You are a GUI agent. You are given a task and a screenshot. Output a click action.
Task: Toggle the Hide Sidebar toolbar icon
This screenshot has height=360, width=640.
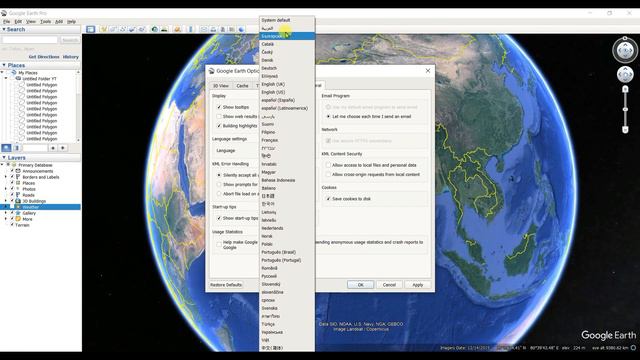click(90, 29)
